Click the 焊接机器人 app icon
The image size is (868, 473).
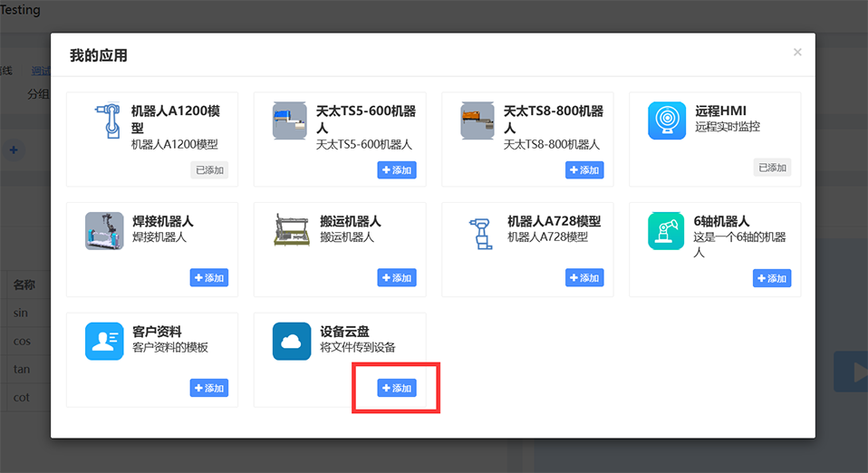(104, 231)
